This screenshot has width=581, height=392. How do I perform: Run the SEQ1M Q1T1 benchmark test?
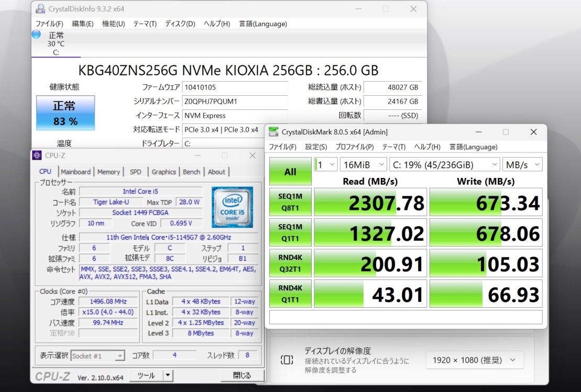click(x=290, y=232)
